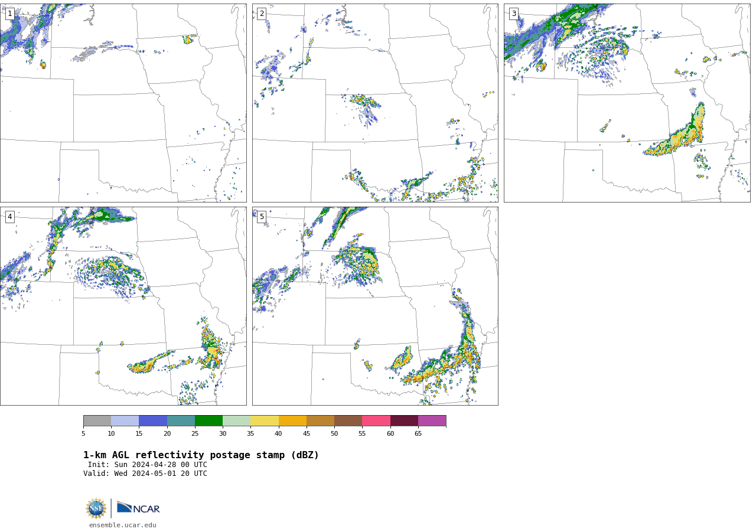The height and width of the screenshot is (532, 756).
Task: Click the dark green 25-30 dBZ swatch
Action: point(208,420)
